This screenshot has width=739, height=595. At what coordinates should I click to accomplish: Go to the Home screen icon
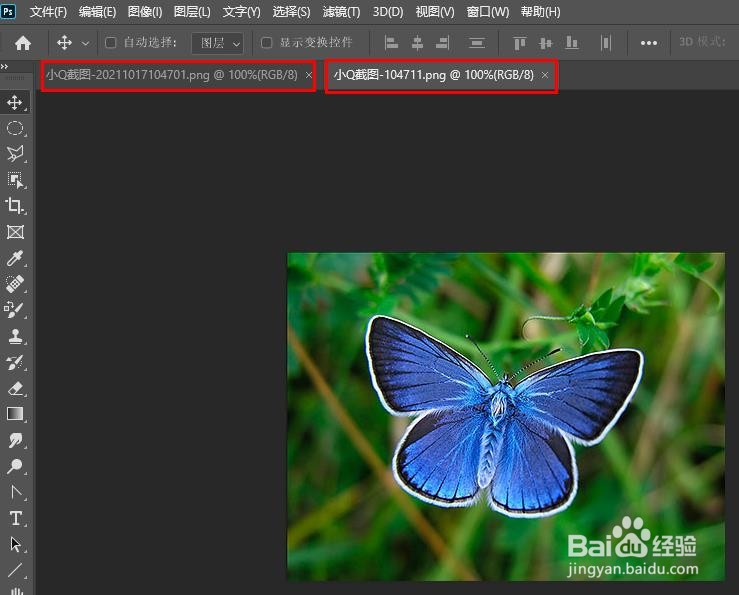(23, 43)
